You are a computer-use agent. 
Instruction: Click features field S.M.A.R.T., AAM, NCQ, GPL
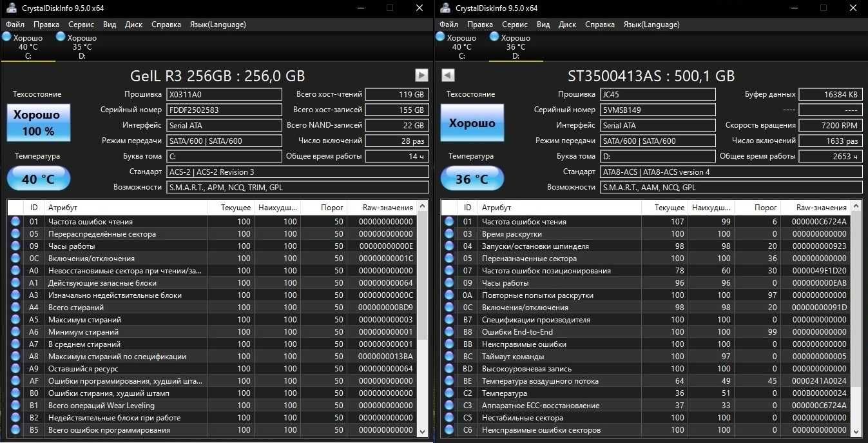point(731,187)
